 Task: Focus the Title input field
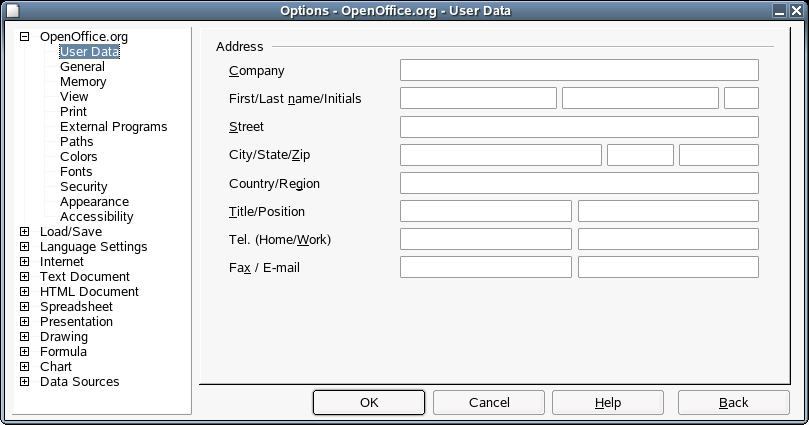486,211
